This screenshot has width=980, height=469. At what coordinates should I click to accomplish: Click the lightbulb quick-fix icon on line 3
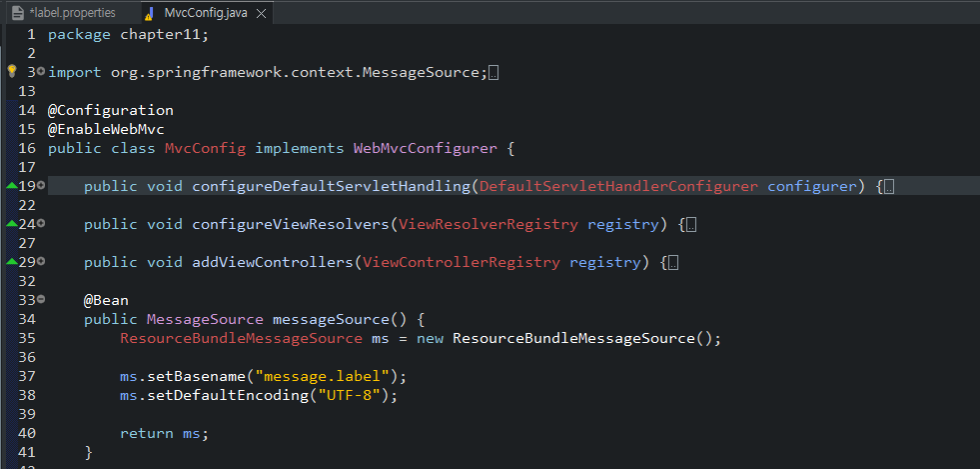coord(11,71)
